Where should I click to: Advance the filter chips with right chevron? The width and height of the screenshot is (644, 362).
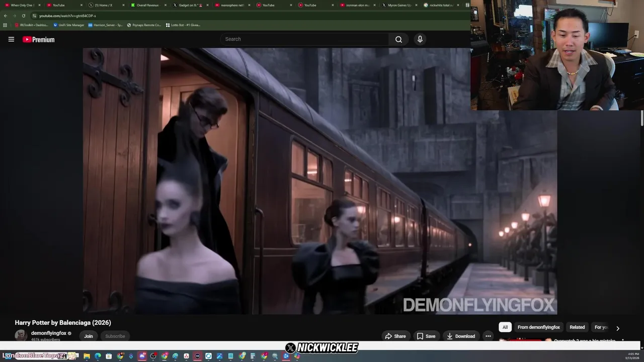coord(618,328)
